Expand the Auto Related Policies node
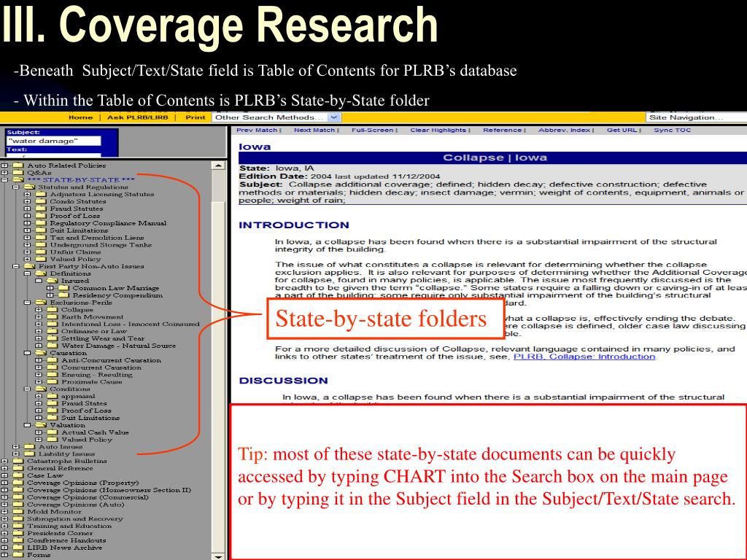Viewport: 747px width, 560px height. 4,166
